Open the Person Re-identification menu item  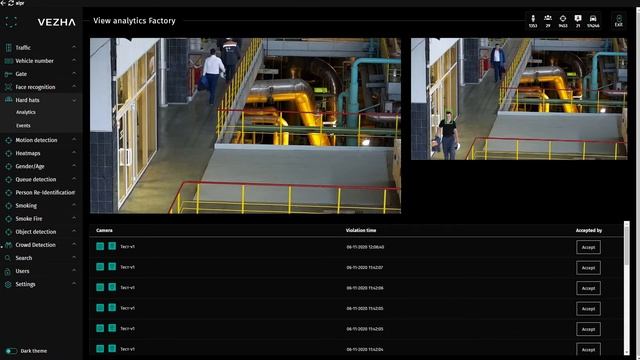click(x=45, y=193)
